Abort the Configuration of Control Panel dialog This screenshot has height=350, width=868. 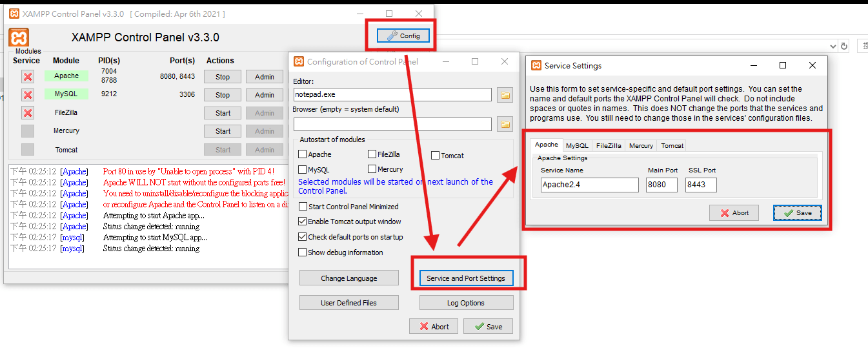[434, 326]
